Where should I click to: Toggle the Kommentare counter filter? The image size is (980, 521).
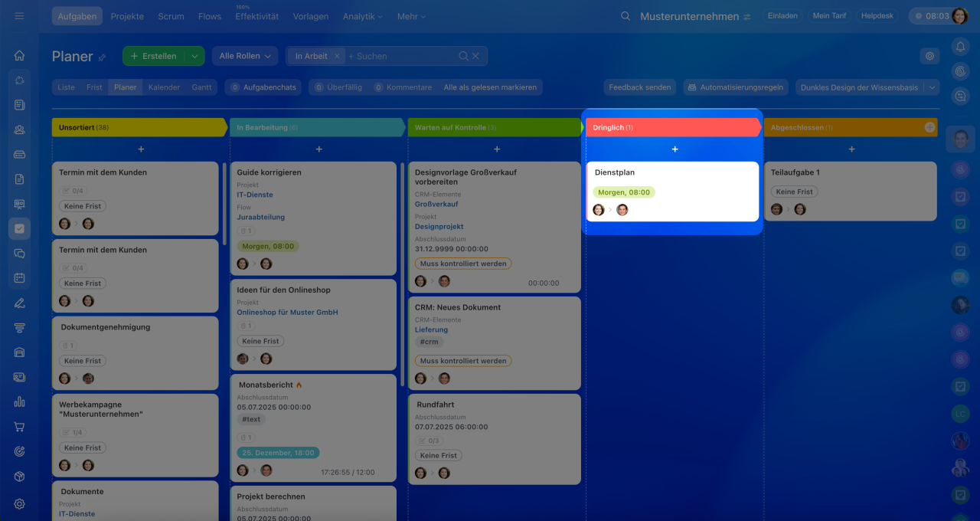point(403,87)
